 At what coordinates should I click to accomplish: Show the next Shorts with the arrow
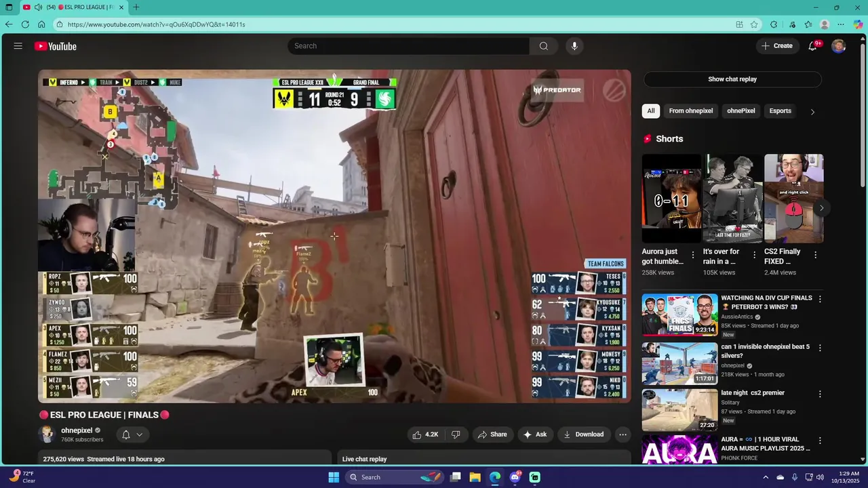821,208
